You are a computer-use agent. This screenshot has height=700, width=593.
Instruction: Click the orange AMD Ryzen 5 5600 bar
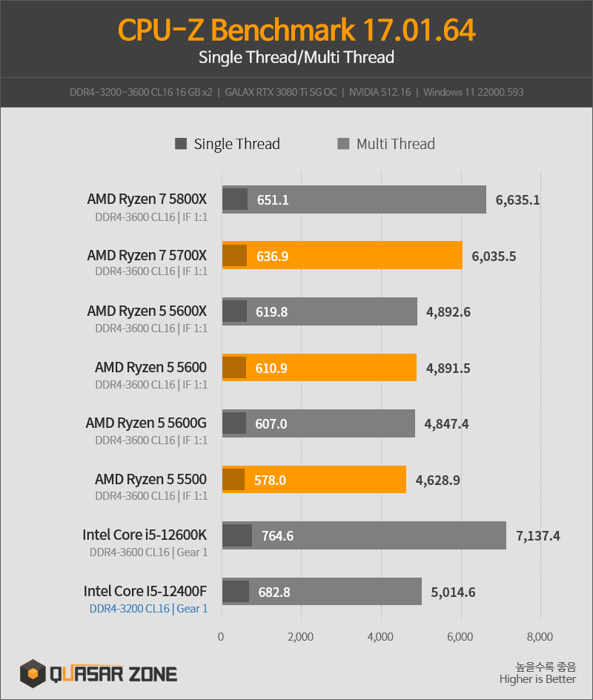point(319,367)
